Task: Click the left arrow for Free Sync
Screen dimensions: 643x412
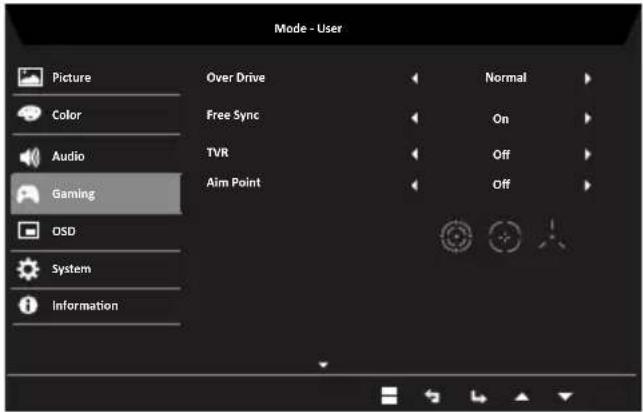Action: point(414,118)
